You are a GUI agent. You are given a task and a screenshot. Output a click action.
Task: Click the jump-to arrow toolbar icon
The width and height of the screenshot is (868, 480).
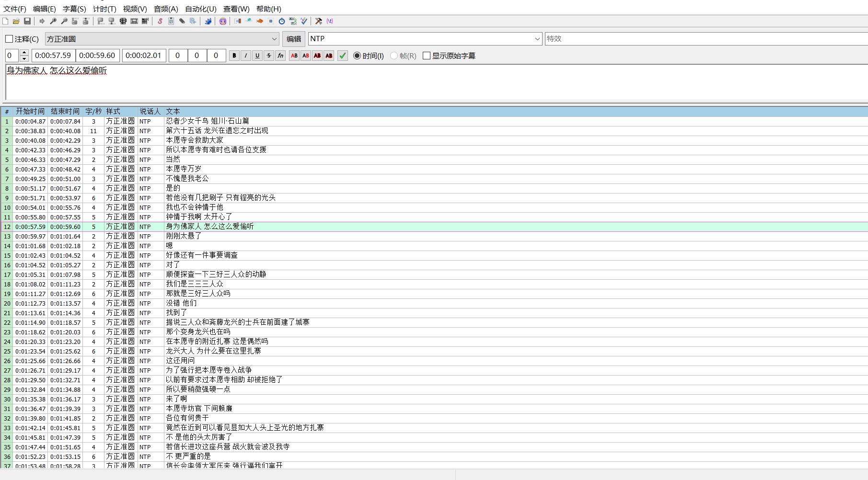[x=42, y=21]
